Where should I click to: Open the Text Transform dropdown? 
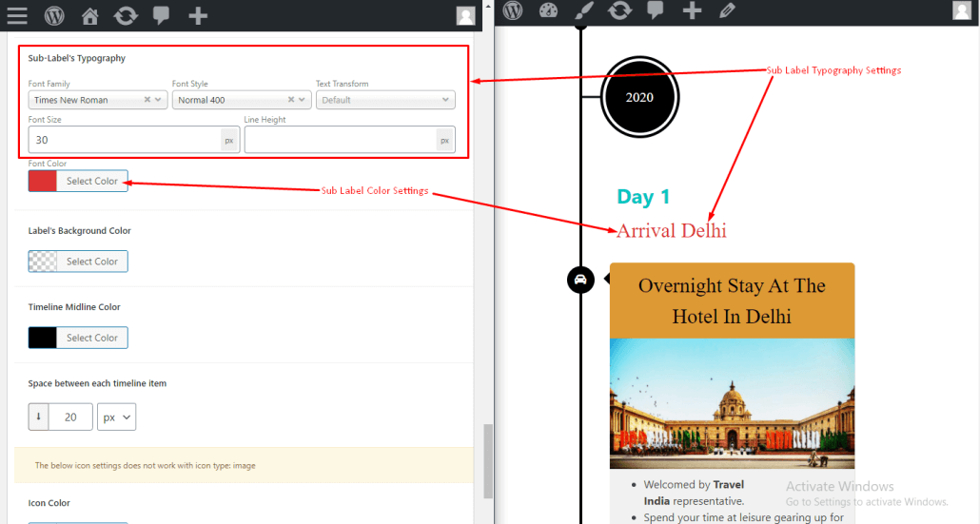coord(385,100)
